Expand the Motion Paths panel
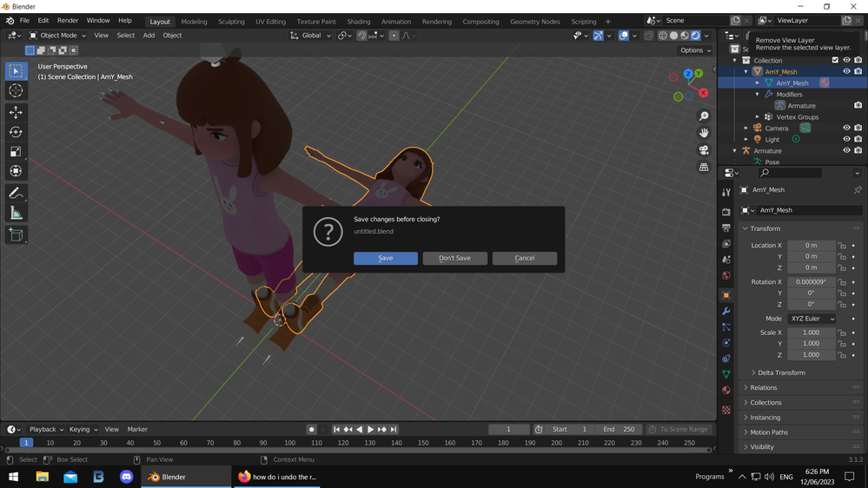 768,432
